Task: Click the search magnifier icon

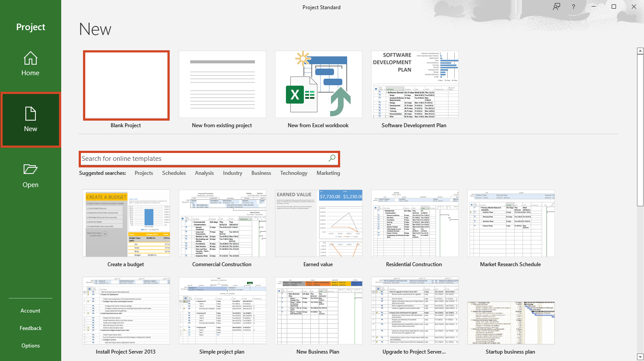Action: (x=332, y=158)
